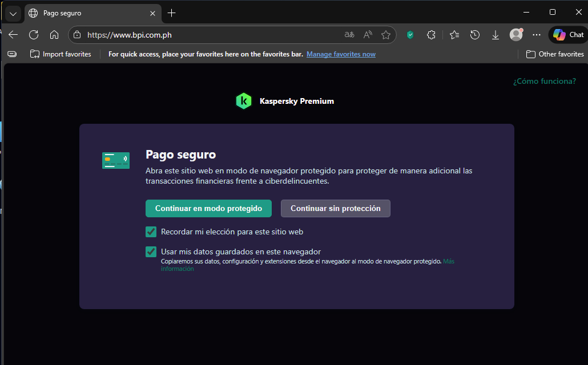Screen dimensions: 588x365
Task: Click the Kaspersky Premium logo
Action: click(x=243, y=101)
